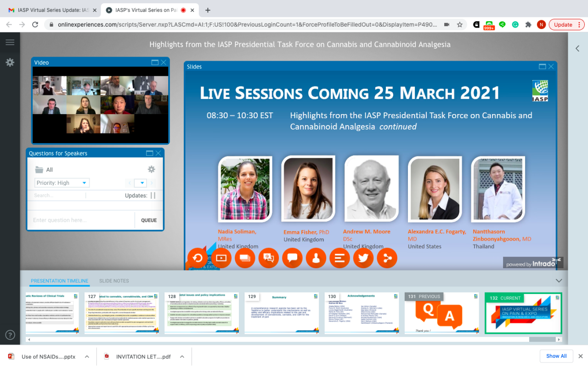Click the orange Twitter bird icon
This screenshot has height=368, width=588.
point(363,258)
